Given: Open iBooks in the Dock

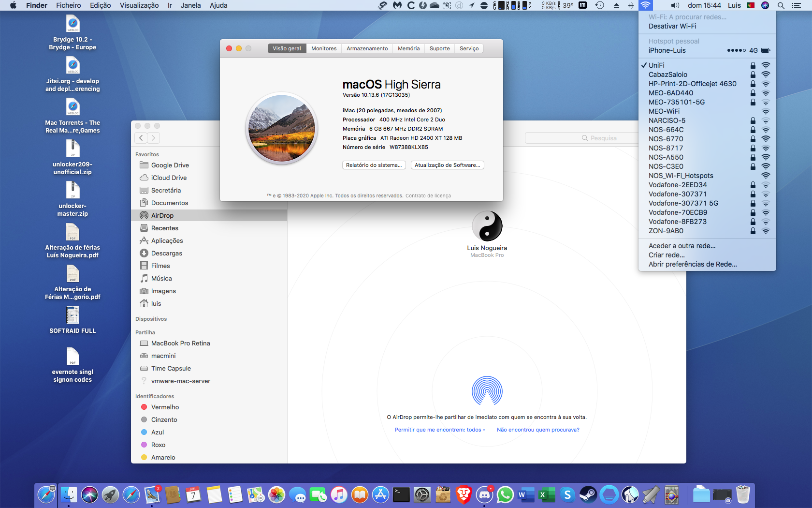Looking at the screenshot, I should coord(360,494).
